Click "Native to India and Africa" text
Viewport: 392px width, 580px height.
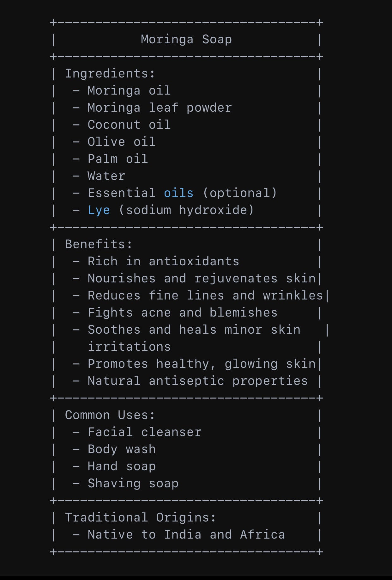(x=186, y=534)
